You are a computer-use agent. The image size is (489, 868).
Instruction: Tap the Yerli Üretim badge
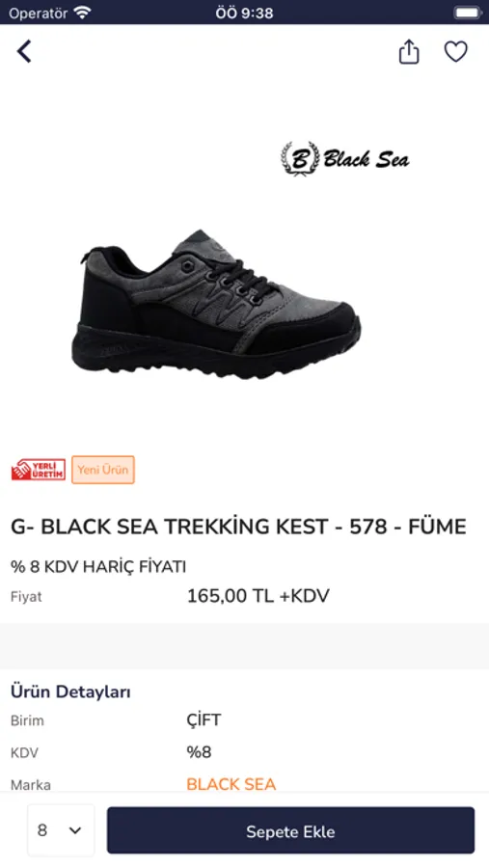[39, 470]
